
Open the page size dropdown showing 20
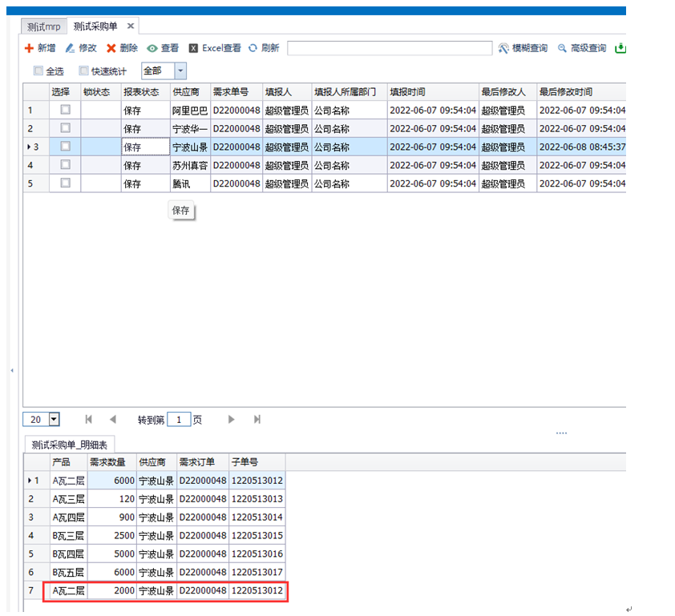click(55, 419)
